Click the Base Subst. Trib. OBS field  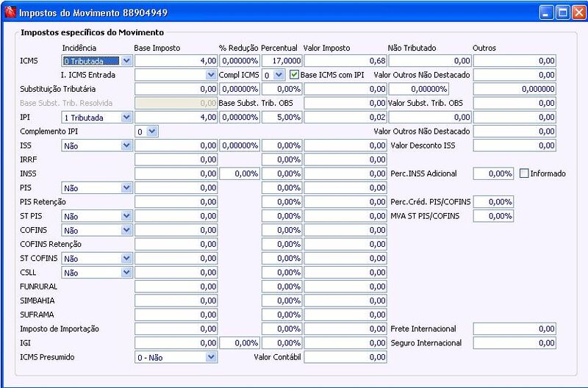345,103
